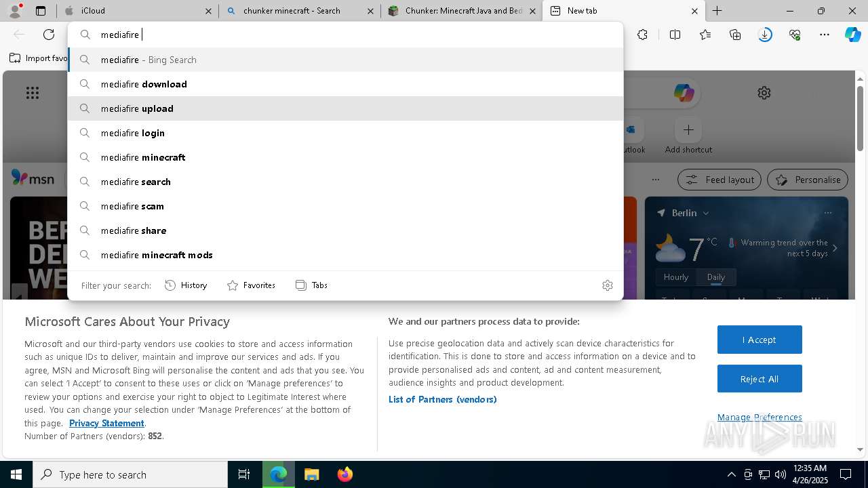Image resolution: width=868 pixels, height=488 pixels.
Task: Open the Downloads toolbar icon
Action: pyautogui.click(x=765, y=35)
